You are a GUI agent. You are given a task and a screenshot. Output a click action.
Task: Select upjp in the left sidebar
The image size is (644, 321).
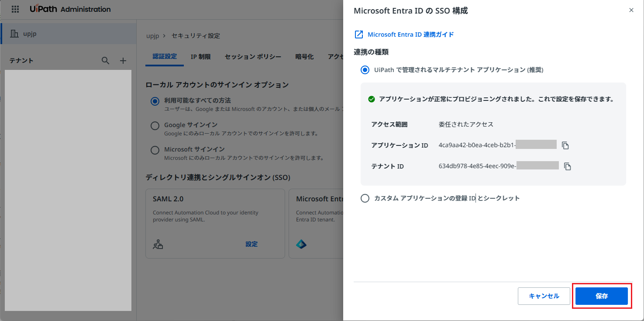pos(69,34)
